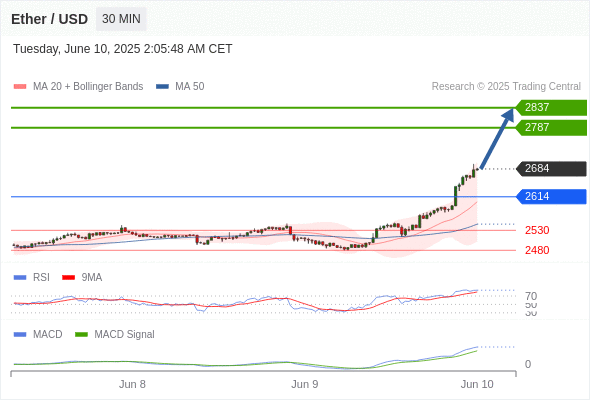Image resolution: width=590 pixels, height=400 pixels.
Task: Click the MA 50 legend swatch
Action: pos(162,87)
